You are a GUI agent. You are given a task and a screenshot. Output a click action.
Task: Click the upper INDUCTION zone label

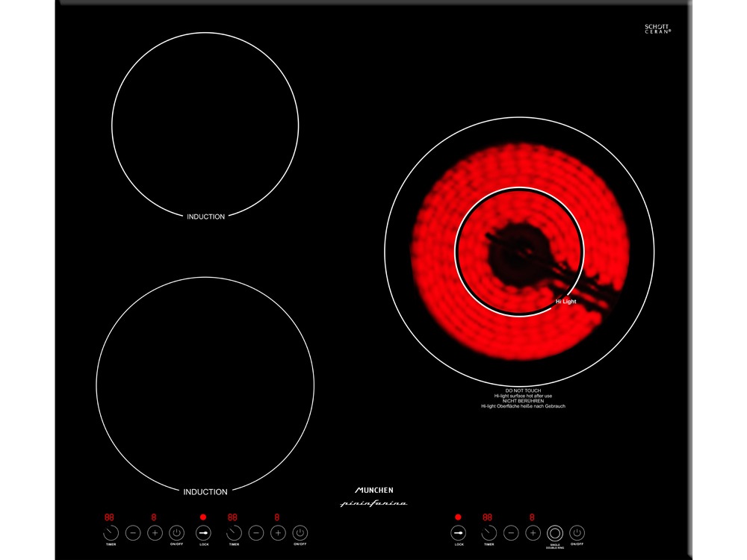tap(205, 217)
